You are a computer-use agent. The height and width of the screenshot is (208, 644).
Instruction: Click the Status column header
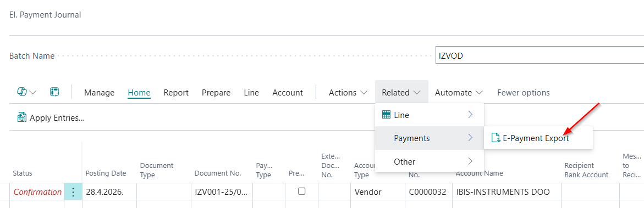pos(23,173)
